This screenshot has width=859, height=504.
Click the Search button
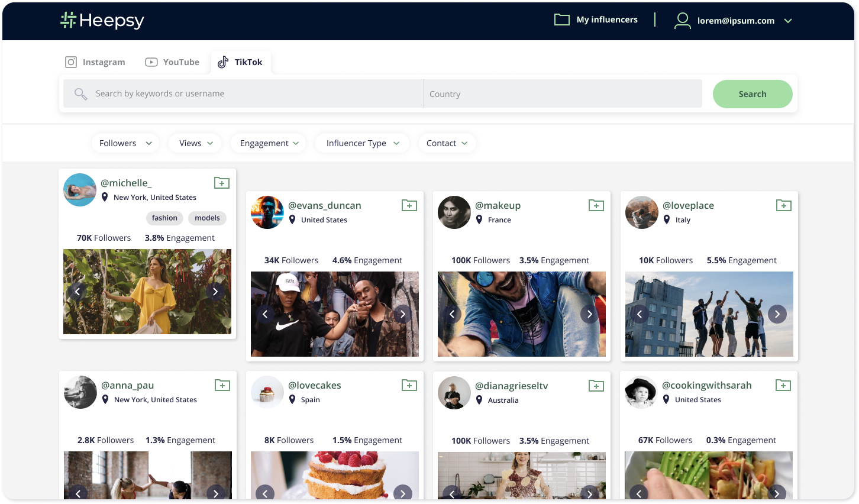752,93
